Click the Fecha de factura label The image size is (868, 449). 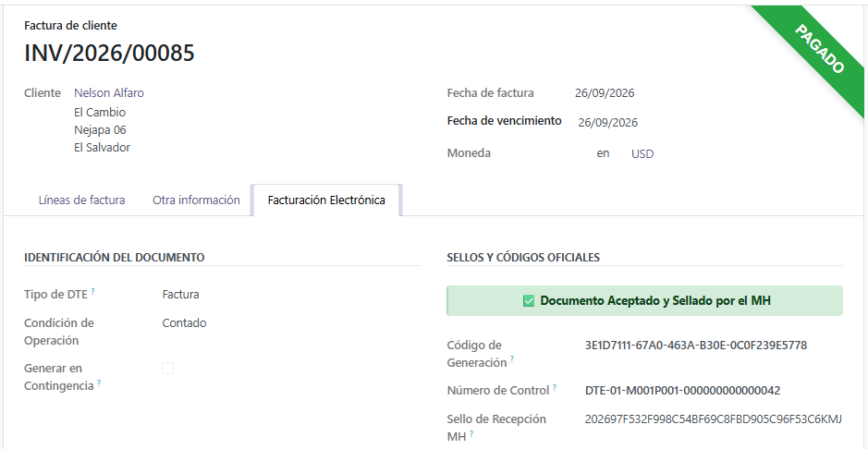[x=491, y=93]
